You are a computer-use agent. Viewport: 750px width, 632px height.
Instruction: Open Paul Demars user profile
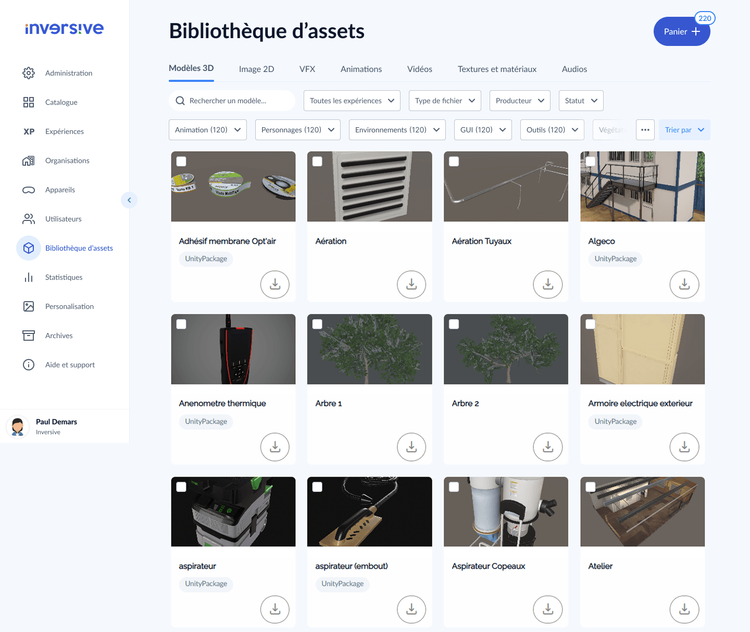pyautogui.click(x=65, y=426)
